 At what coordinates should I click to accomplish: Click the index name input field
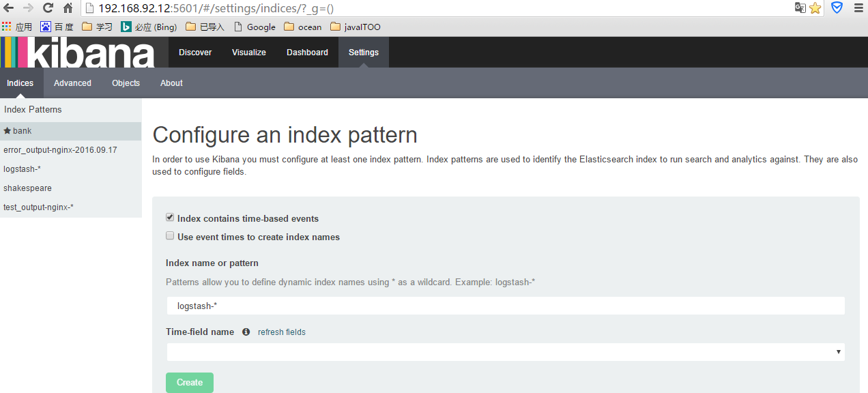tap(506, 306)
